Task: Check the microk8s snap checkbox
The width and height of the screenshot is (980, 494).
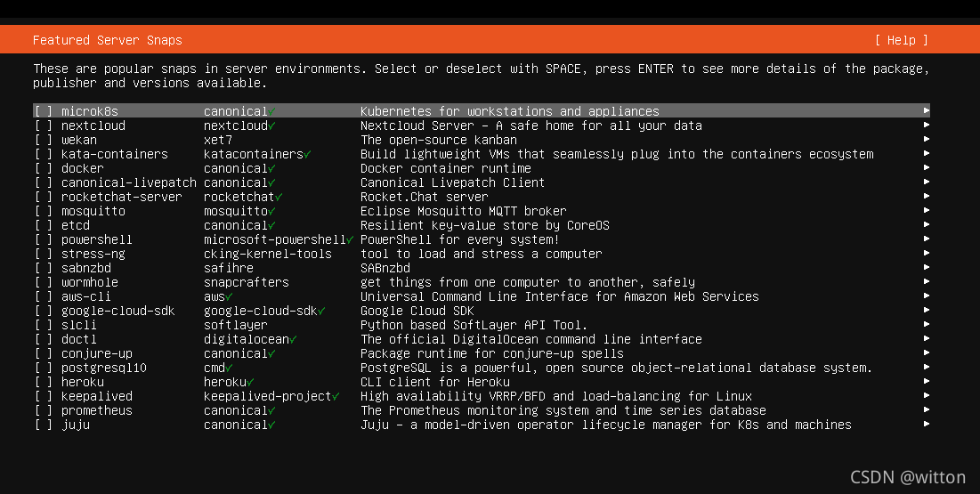Action: click(x=44, y=111)
